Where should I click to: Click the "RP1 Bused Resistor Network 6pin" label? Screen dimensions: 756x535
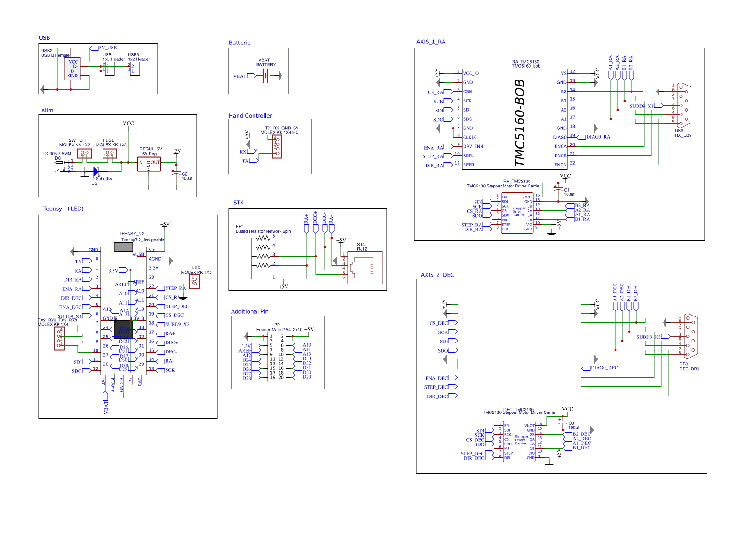click(263, 229)
